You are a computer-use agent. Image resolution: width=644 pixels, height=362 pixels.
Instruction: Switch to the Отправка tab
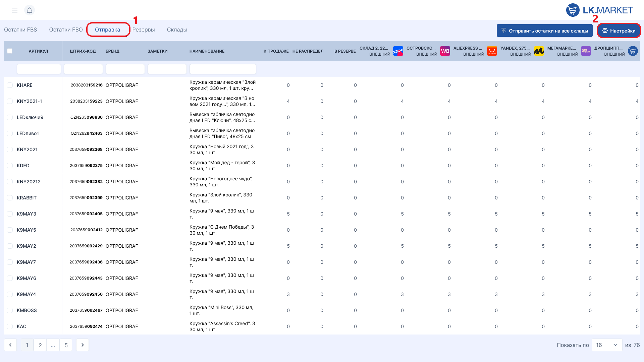[x=107, y=29]
